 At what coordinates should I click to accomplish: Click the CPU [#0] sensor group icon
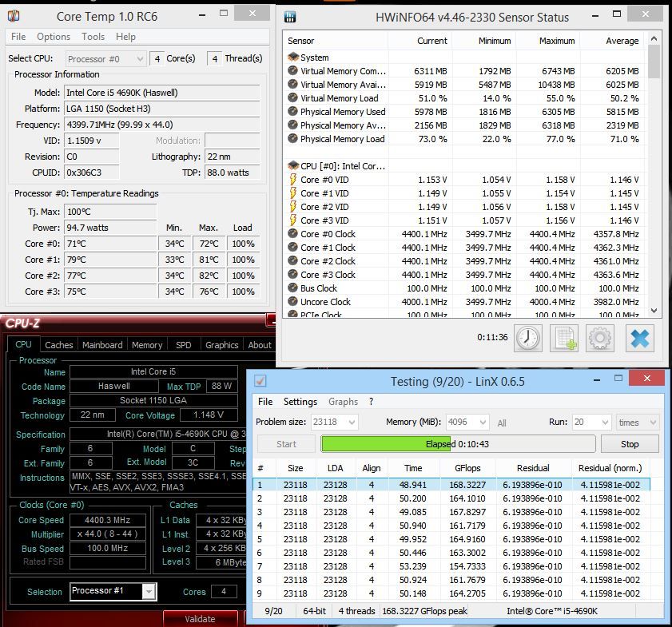(x=293, y=165)
